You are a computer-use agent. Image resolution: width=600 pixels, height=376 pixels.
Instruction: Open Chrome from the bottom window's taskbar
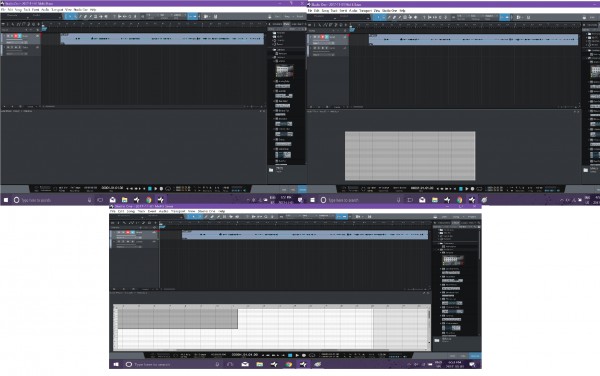[x=288, y=364]
